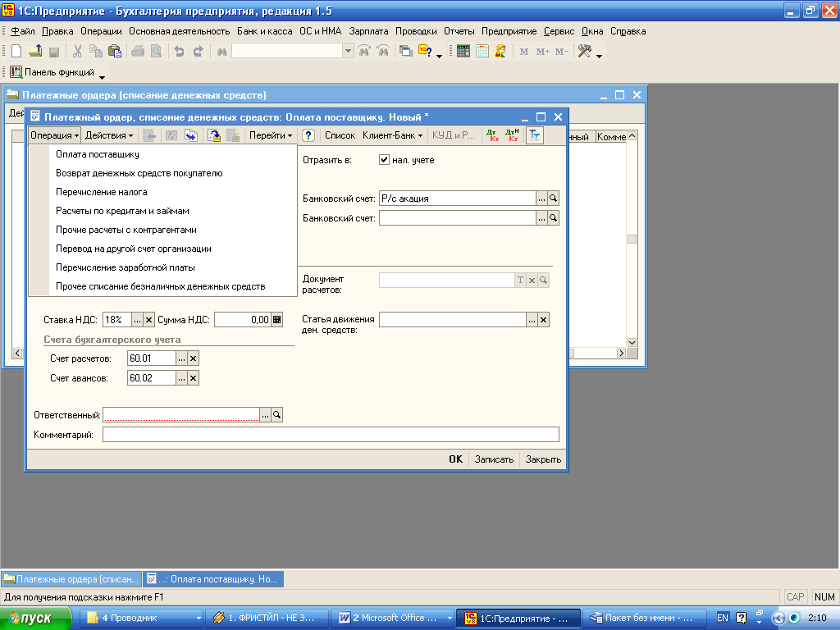Click the Paste clipboard icon
Viewport: 840px width, 630px height.
click(x=115, y=52)
